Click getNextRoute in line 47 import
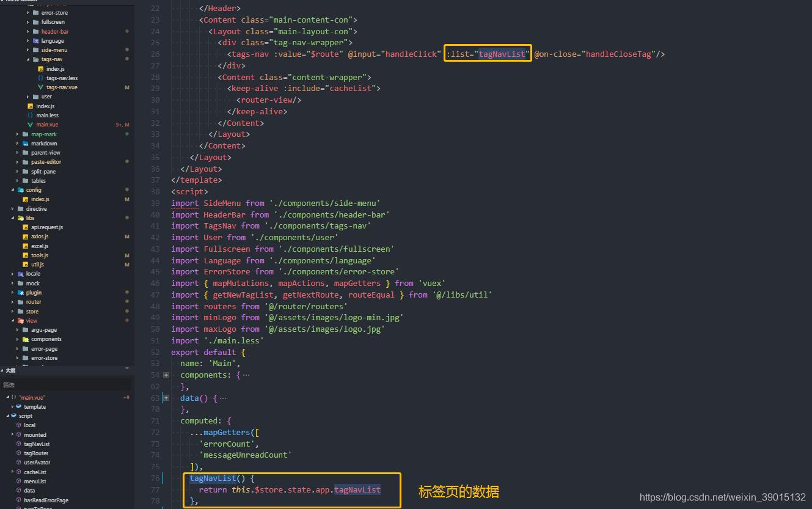 (x=310, y=295)
